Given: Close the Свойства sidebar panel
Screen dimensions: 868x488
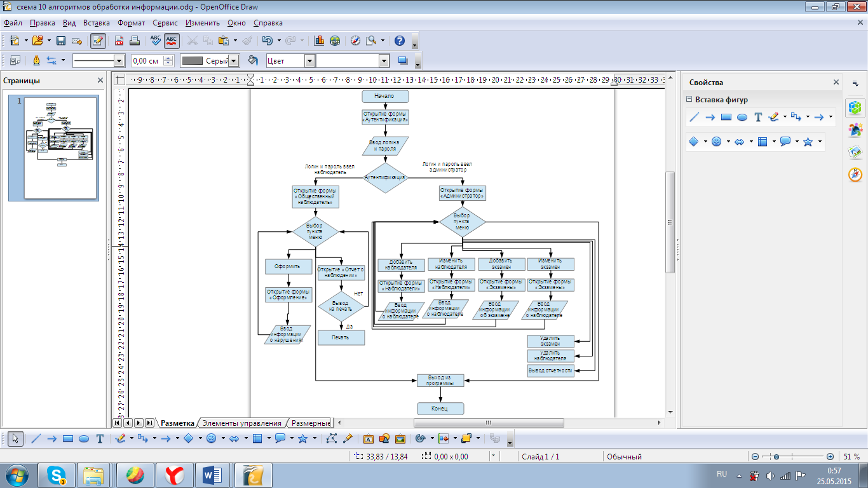Looking at the screenshot, I should [x=836, y=83].
